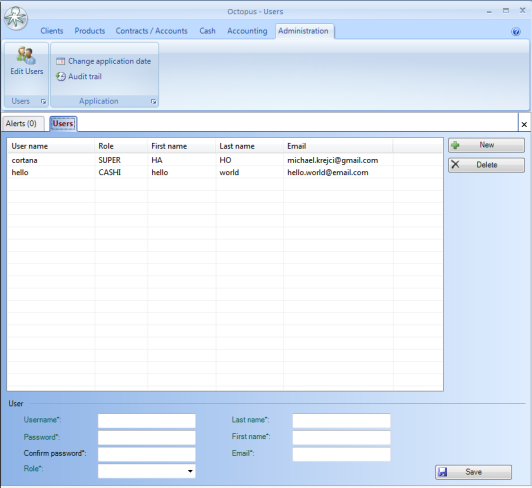Focus the Email input field

coord(341,454)
